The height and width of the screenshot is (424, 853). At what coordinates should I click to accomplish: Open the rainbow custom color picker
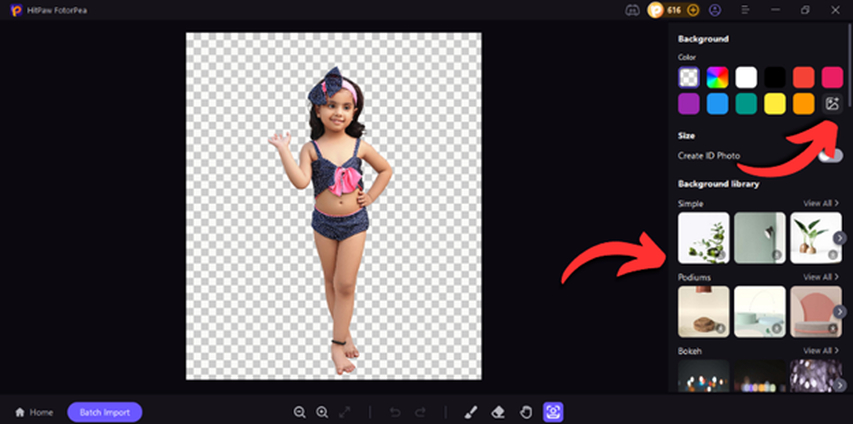click(717, 77)
